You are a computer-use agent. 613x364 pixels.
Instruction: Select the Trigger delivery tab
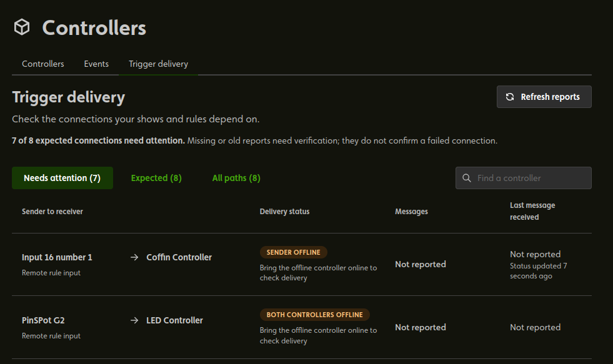[158, 64]
